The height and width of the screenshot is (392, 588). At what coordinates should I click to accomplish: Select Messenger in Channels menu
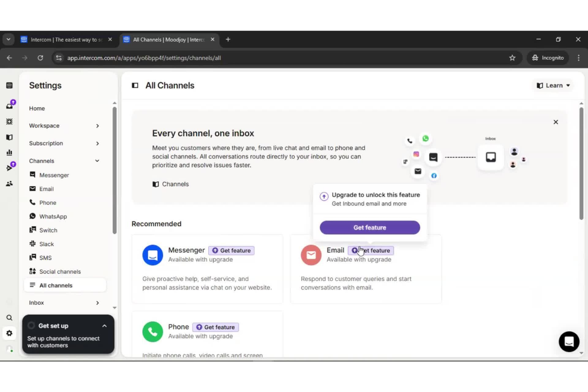click(x=54, y=175)
